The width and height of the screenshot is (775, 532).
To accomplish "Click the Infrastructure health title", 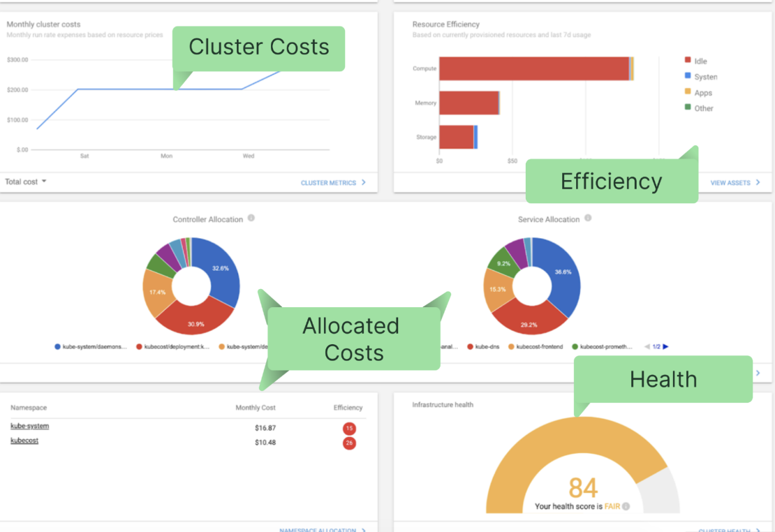I will (443, 404).
